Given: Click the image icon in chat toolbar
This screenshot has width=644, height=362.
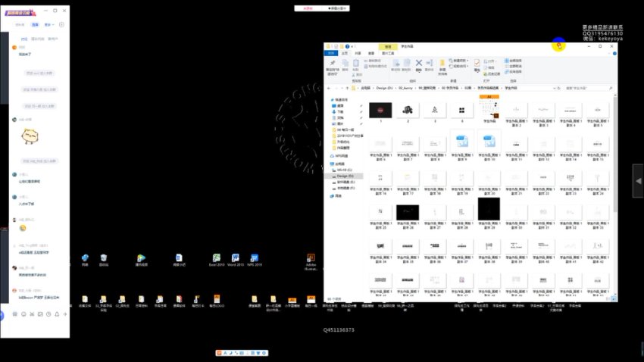Looking at the screenshot, I should [40, 314].
